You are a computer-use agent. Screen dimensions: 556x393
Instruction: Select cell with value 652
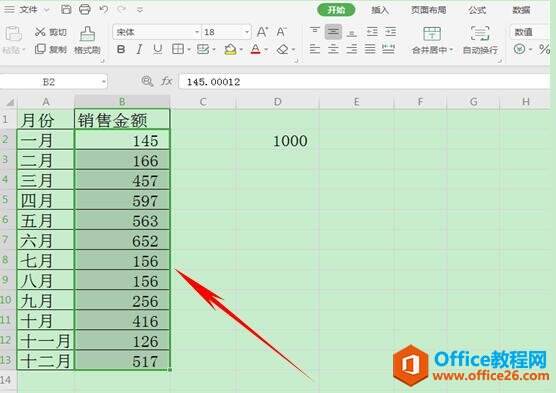click(x=122, y=240)
